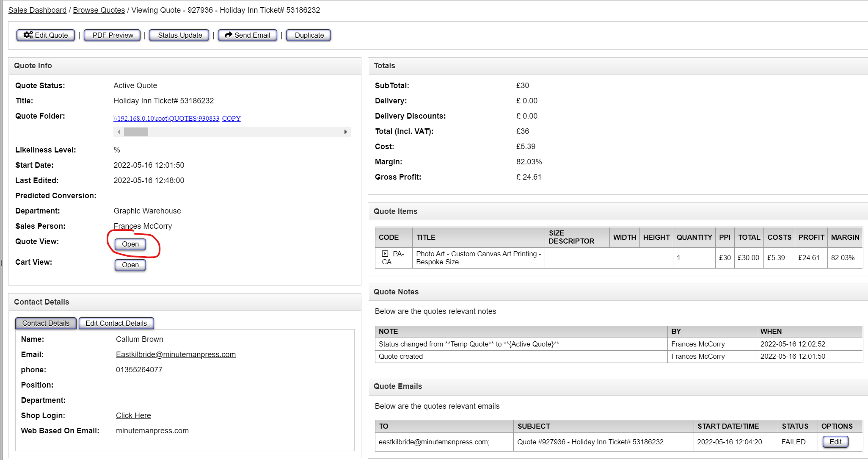Click the COPY link beside quote folder
Viewport: 868px width, 460px height.
(231, 119)
